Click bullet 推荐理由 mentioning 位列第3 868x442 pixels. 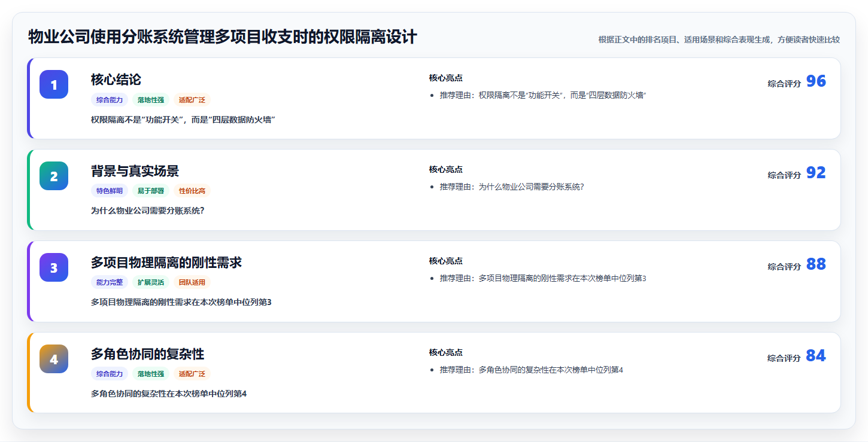543,279
